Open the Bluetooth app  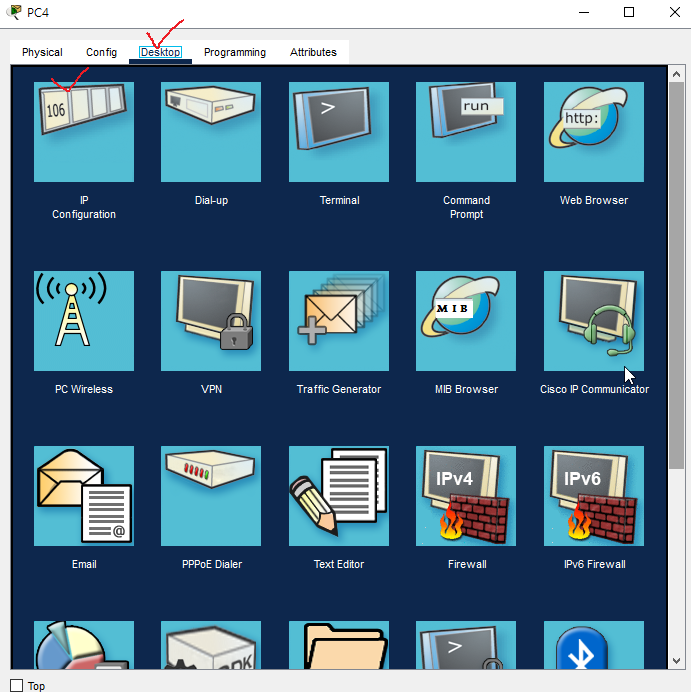(x=594, y=645)
